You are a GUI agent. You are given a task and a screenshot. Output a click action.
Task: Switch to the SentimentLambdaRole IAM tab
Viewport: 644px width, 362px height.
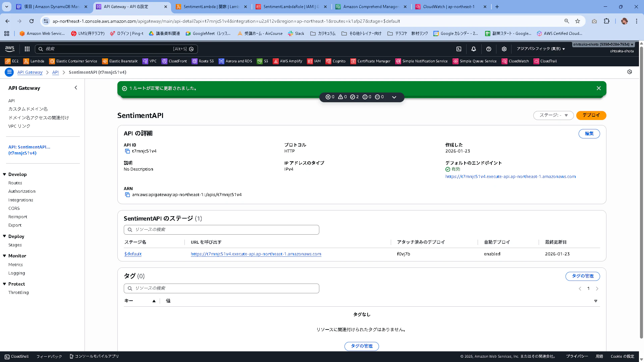(x=291, y=7)
